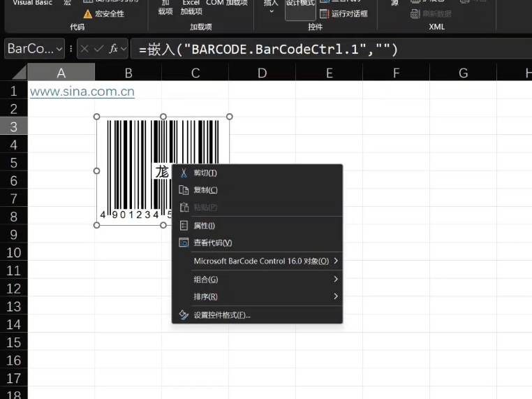The image size is (532, 399).
Task: Select row 1 header
Action: point(13,91)
